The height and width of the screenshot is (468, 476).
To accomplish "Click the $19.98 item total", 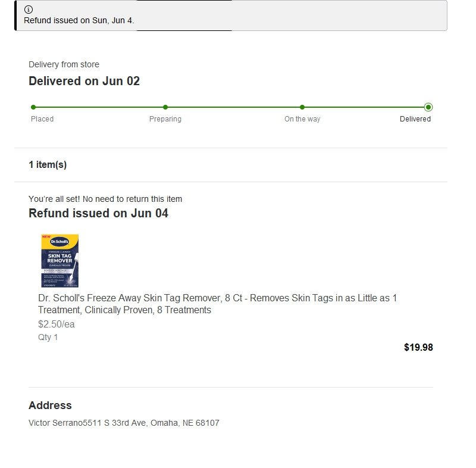I will coord(418,347).
